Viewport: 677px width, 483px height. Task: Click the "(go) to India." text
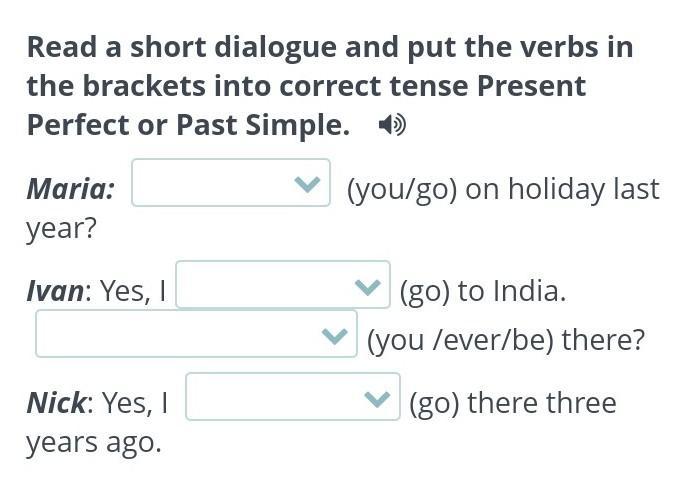[483, 291]
